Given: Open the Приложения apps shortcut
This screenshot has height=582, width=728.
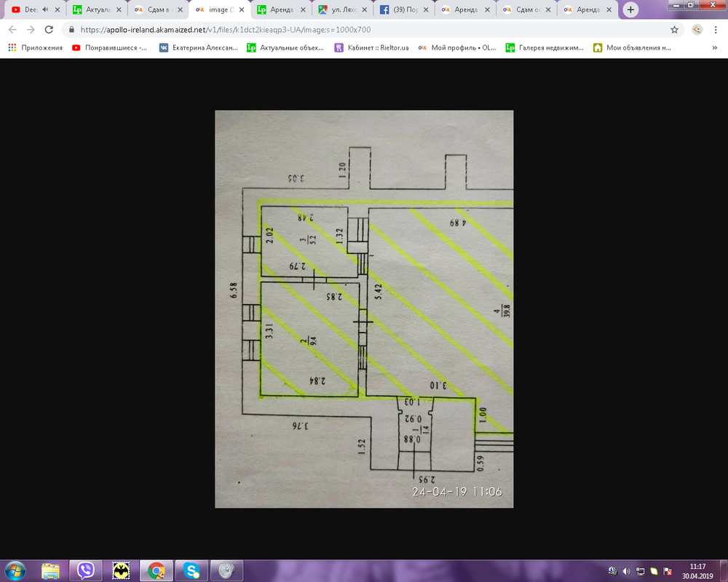Looking at the screenshot, I should coord(35,48).
